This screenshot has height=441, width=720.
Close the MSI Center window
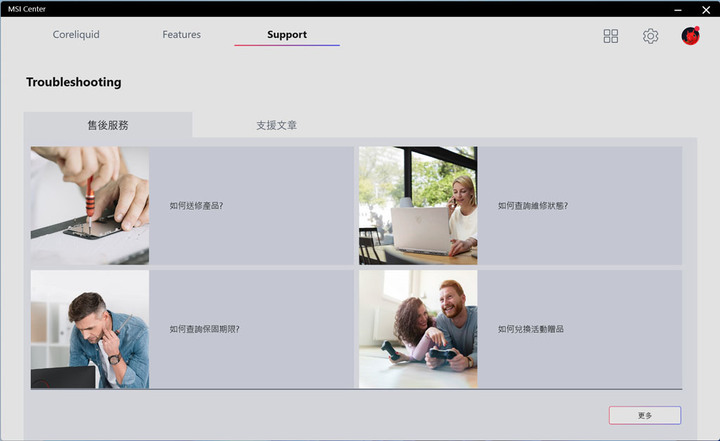click(x=706, y=10)
